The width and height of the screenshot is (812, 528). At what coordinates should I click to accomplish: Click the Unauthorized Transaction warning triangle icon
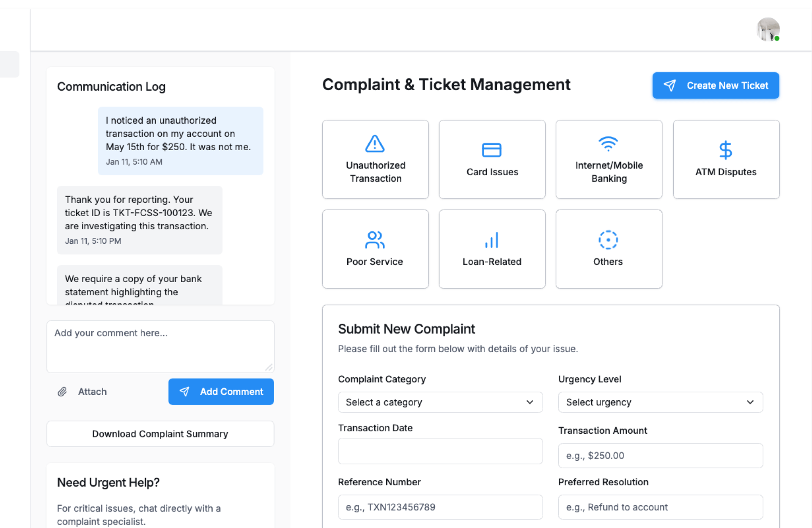click(375, 144)
